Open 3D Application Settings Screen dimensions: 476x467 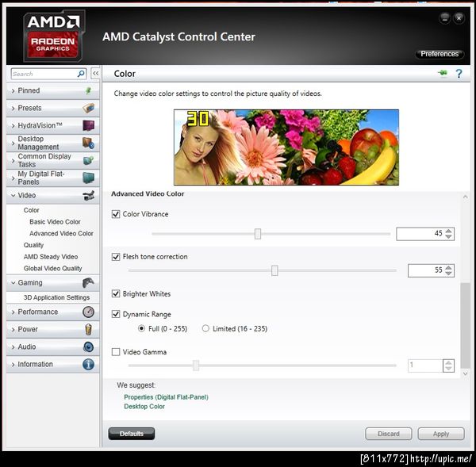56,297
